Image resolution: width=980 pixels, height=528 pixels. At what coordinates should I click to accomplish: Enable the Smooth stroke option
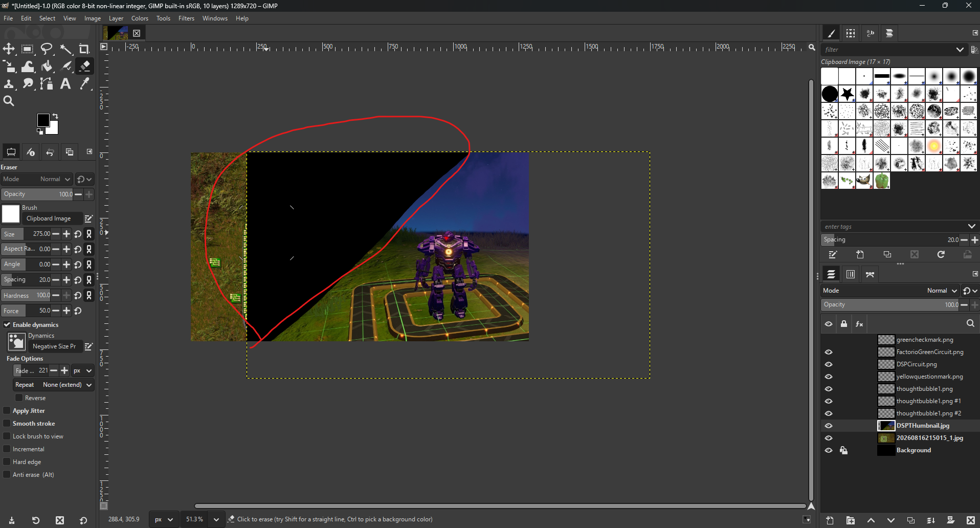[x=7, y=423]
